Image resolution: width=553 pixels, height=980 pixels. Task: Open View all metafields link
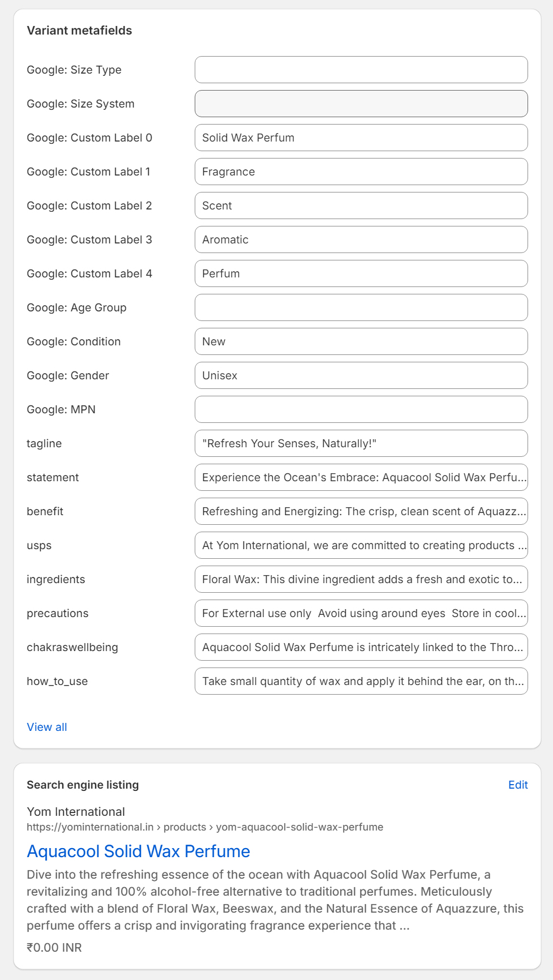47,727
